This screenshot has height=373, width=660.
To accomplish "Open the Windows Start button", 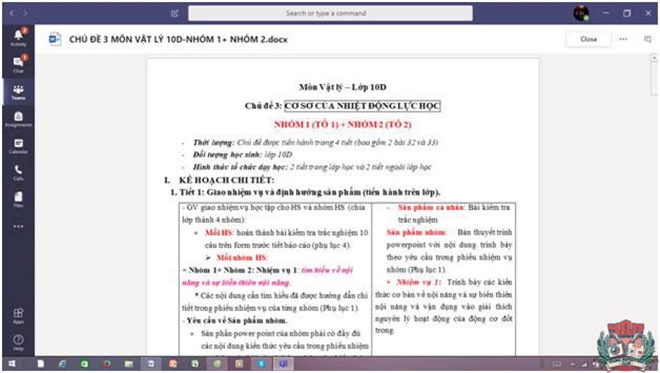I will click(12, 364).
